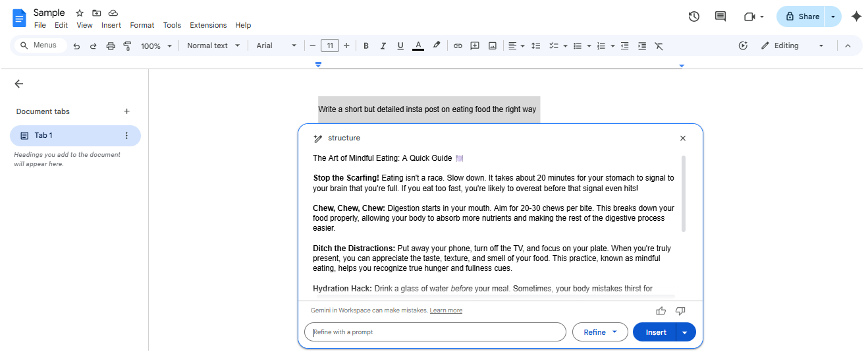Insert the generated text
This screenshot has height=352, width=868.
tap(655, 332)
